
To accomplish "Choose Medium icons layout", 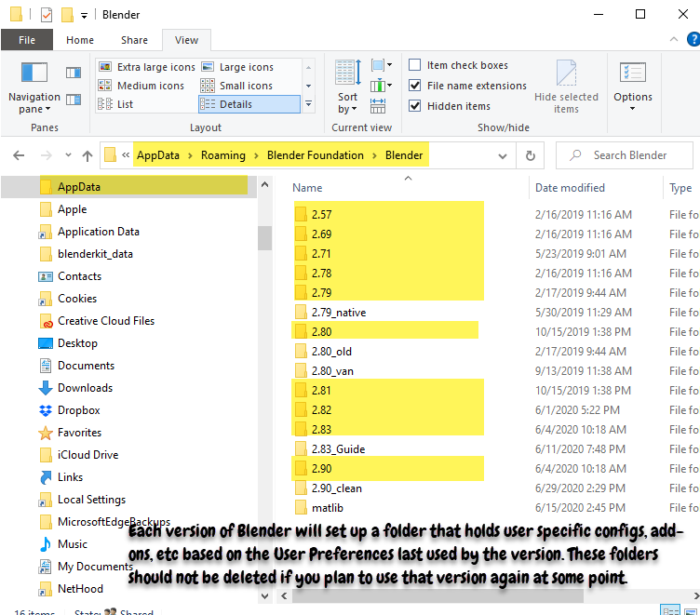I will 141,86.
